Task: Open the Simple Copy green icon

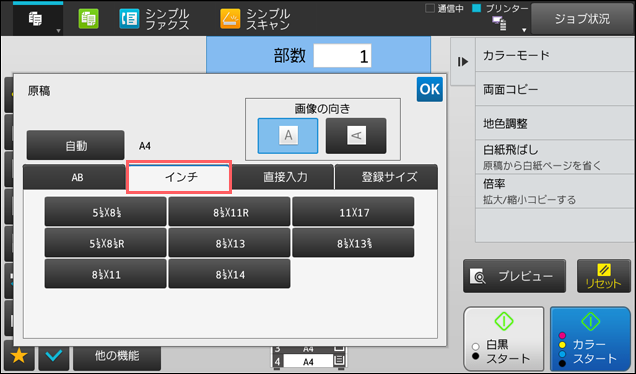Action: (88, 19)
